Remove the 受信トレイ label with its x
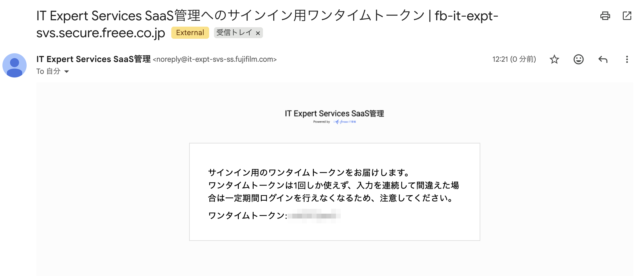Screen dimensions: 644x276 [258, 33]
